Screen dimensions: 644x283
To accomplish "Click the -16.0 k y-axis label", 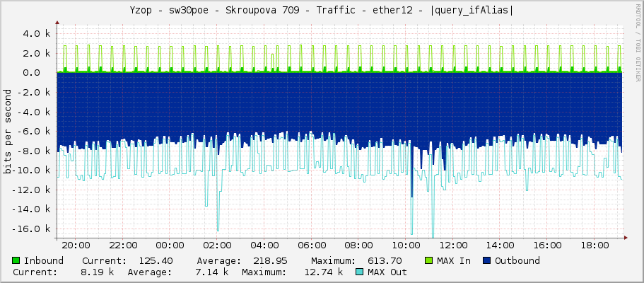I will pos(31,229).
